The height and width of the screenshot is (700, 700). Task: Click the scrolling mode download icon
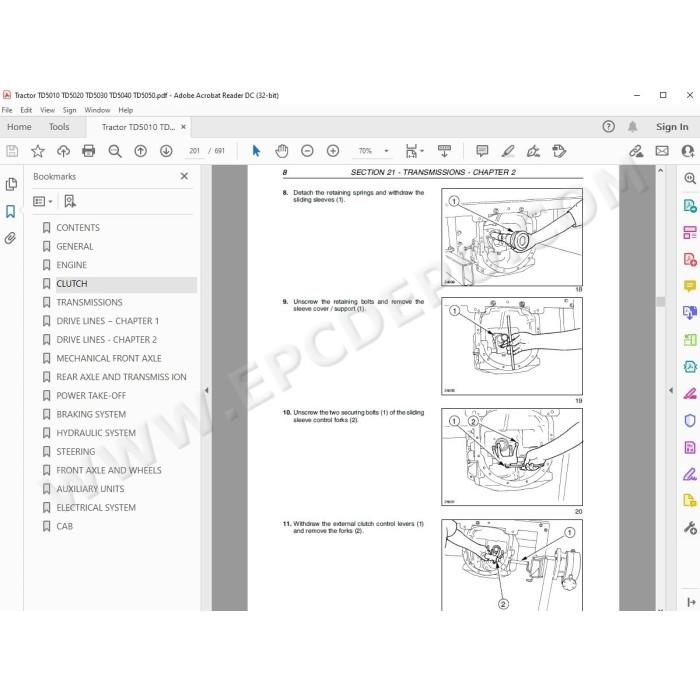pos(444,151)
